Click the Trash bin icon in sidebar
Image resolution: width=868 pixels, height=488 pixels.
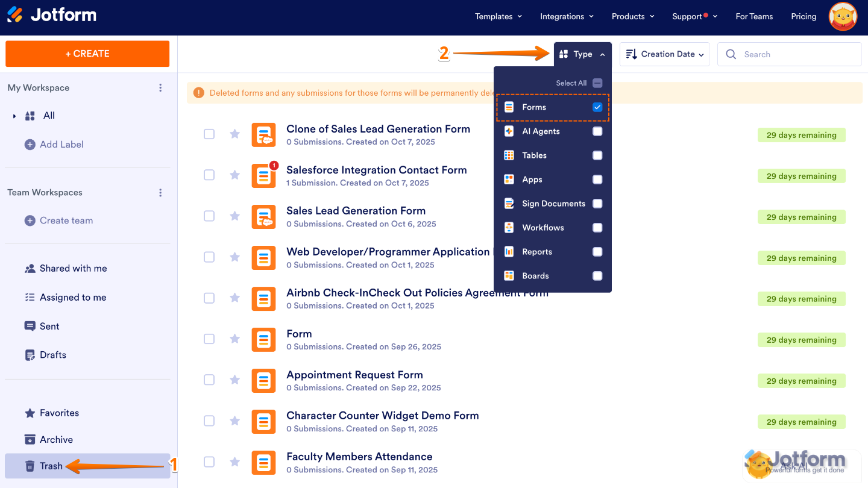30,466
